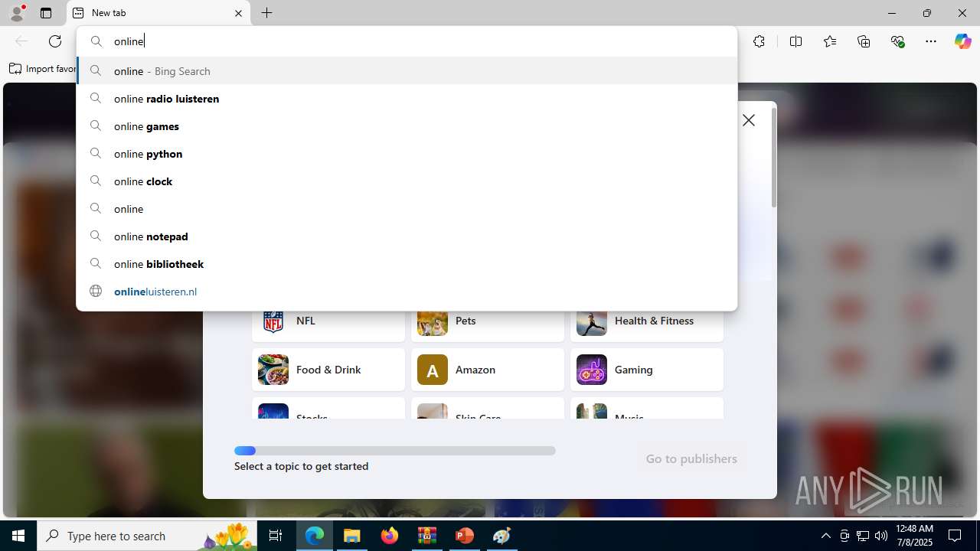Click in the address bar showing online

[407, 41]
